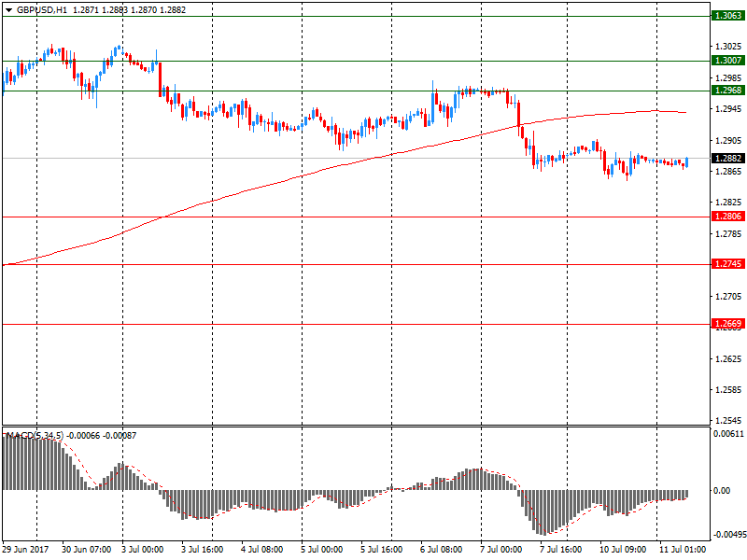Click the 30 Jun 07:00 time label

tap(86, 550)
